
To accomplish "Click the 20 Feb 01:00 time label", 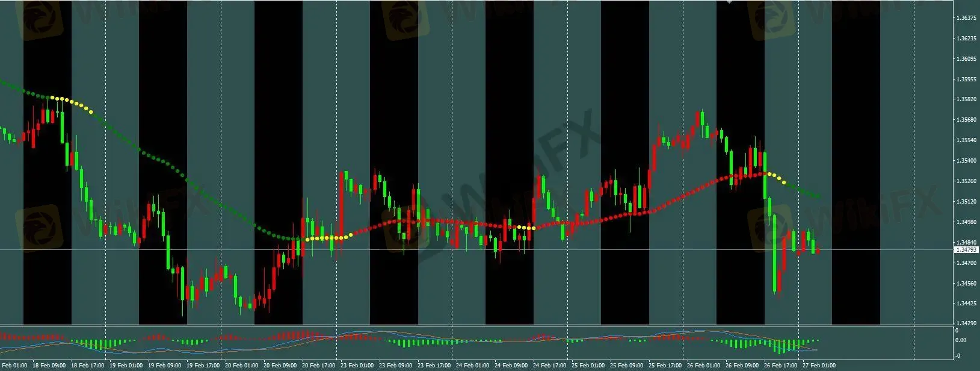I will (241, 366).
